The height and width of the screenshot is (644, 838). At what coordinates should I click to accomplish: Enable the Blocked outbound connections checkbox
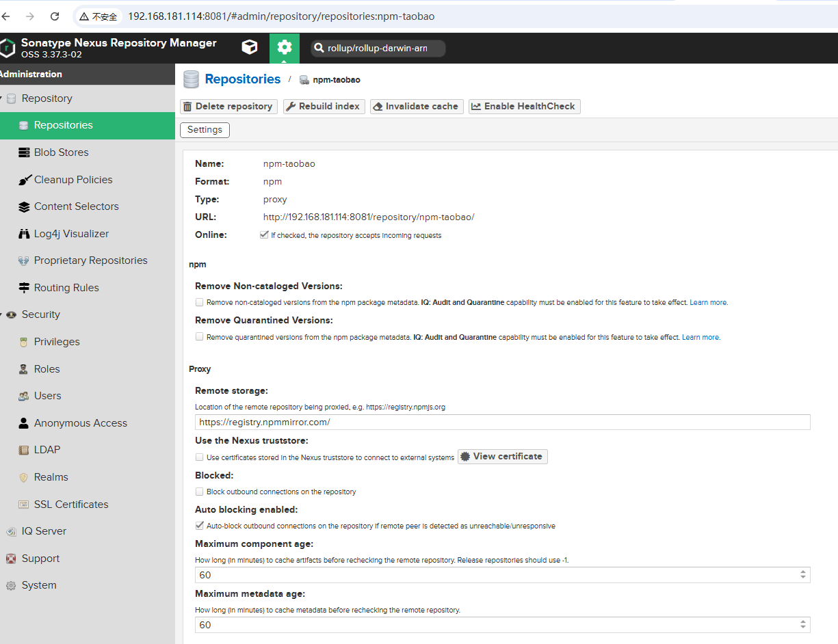tap(200, 492)
